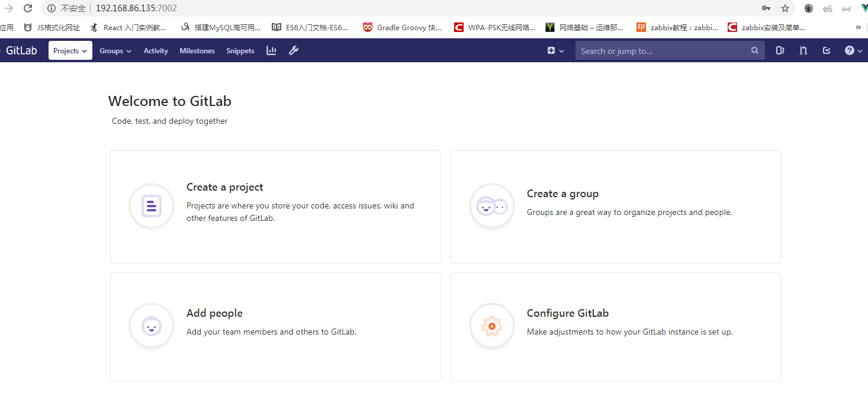
Task: Click the document icon beside Create a project
Action: [152, 206]
